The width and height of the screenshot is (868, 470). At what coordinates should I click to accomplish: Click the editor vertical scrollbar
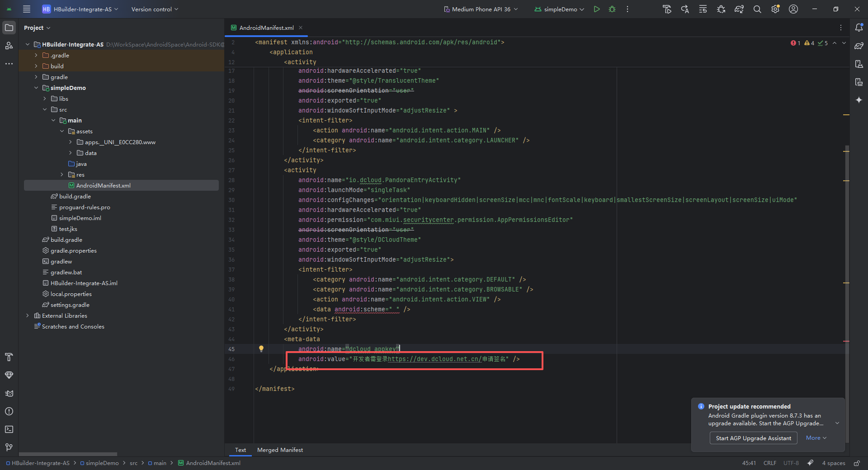click(847, 294)
